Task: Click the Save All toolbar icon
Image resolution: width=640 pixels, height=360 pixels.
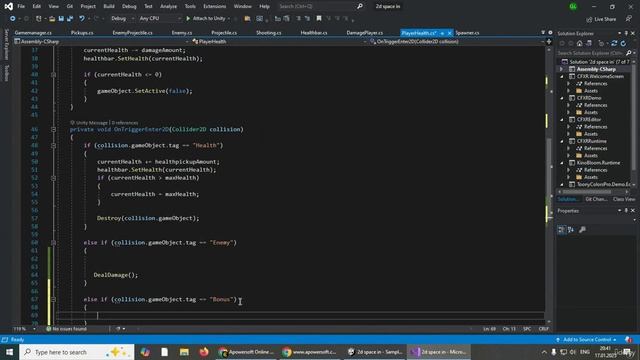Action: (70, 19)
